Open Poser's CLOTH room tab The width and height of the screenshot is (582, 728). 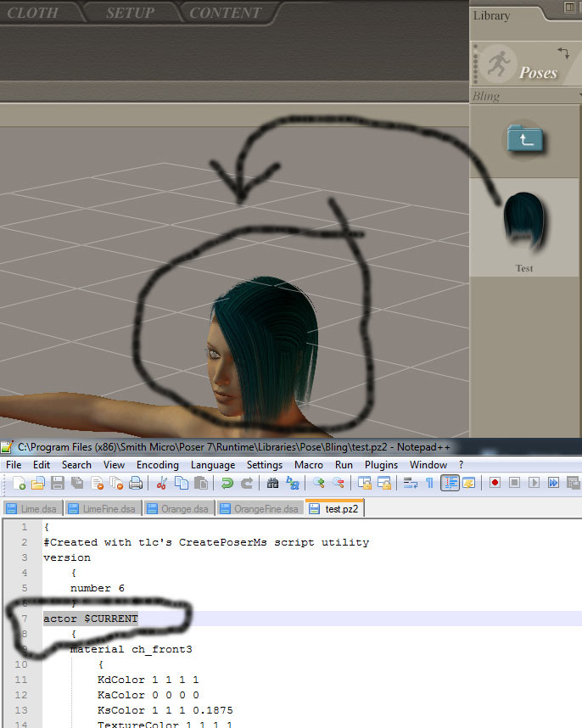(x=32, y=13)
